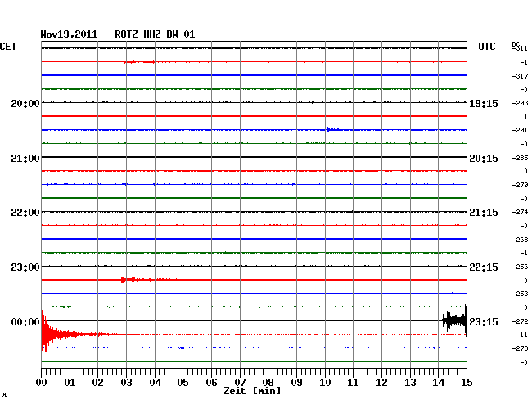Click the DC offset value -256

tap(520, 267)
